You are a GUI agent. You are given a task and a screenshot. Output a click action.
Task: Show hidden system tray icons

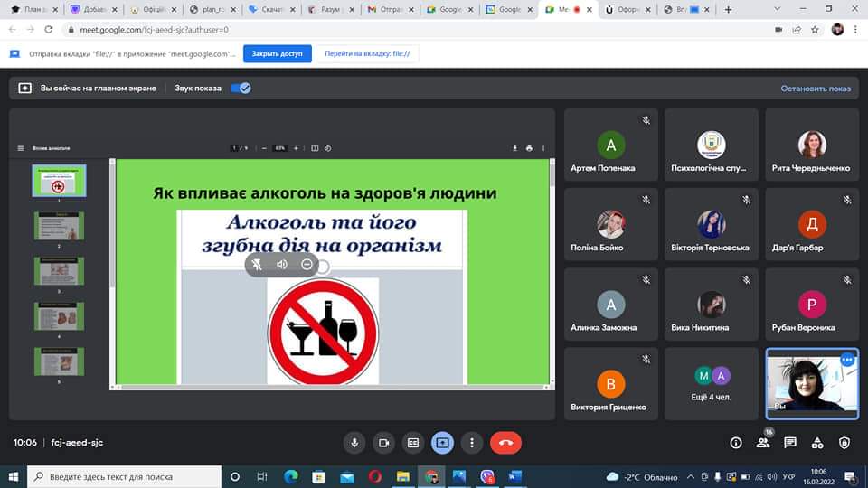(690, 477)
